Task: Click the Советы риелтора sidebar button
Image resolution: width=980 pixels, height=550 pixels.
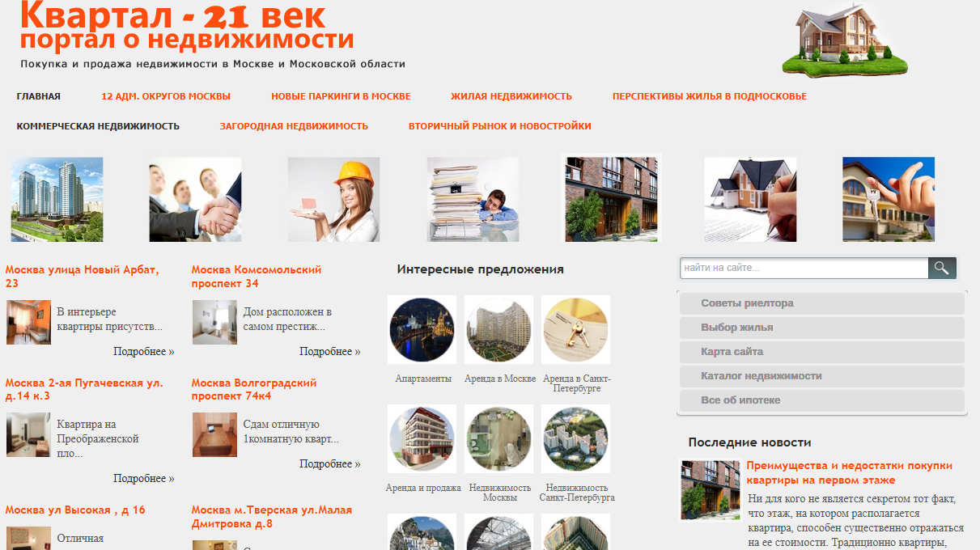Action: [x=822, y=303]
